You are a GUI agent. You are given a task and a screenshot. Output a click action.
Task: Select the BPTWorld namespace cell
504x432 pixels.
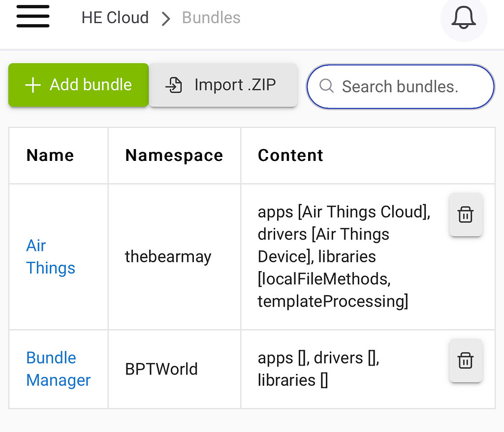(161, 369)
